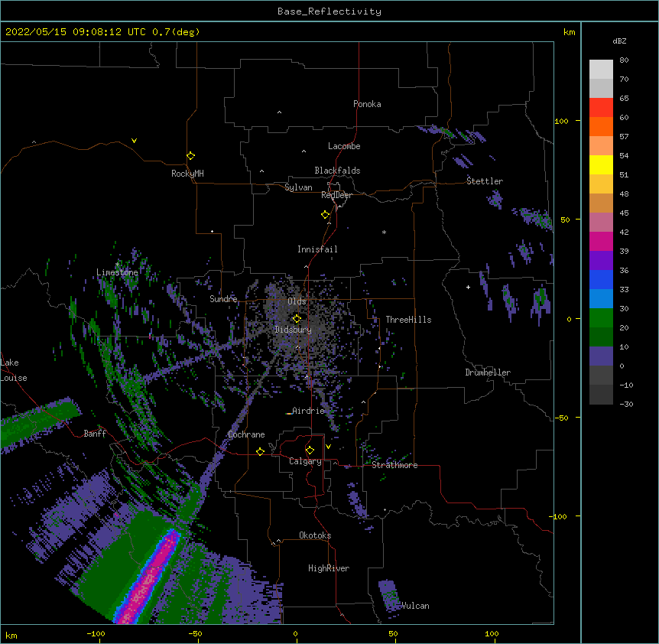Click the purple echo patch near Vulcan

click(389, 596)
